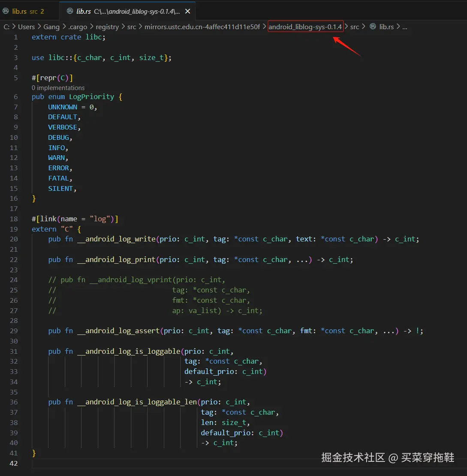Click the Rust icon in the breadcrumb
467x476 pixels.
coord(373,27)
